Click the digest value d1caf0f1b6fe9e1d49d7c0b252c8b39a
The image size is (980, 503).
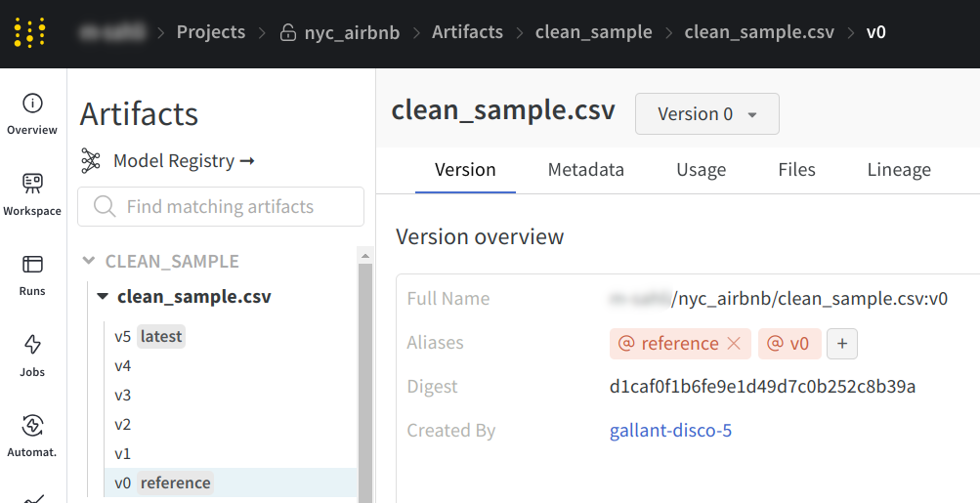click(x=762, y=386)
